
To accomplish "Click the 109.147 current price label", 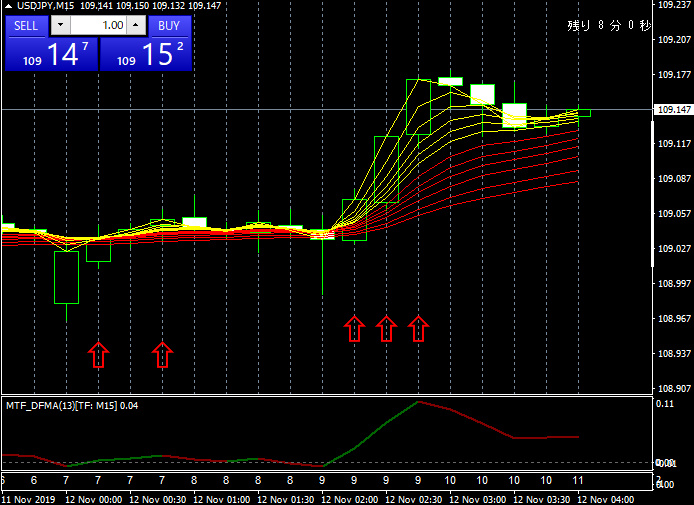I will (x=673, y=109).
